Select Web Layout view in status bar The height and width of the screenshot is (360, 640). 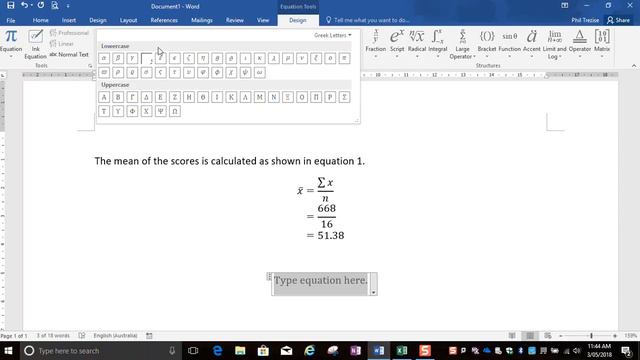(x=548, y=336)
